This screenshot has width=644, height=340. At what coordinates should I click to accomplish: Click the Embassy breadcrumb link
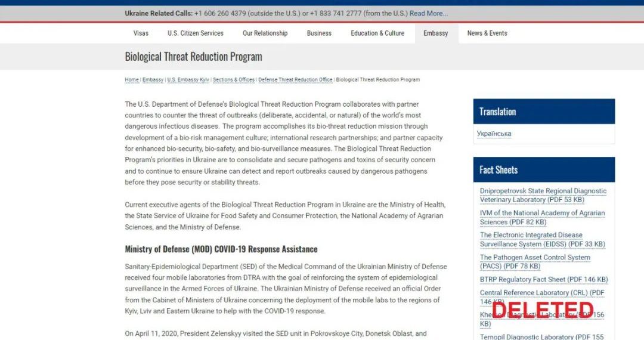(153, 80)
